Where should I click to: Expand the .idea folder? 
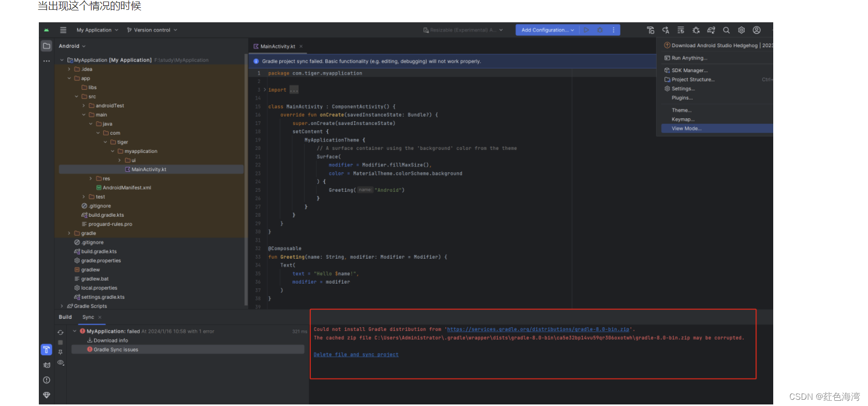[x=69, y=69]
